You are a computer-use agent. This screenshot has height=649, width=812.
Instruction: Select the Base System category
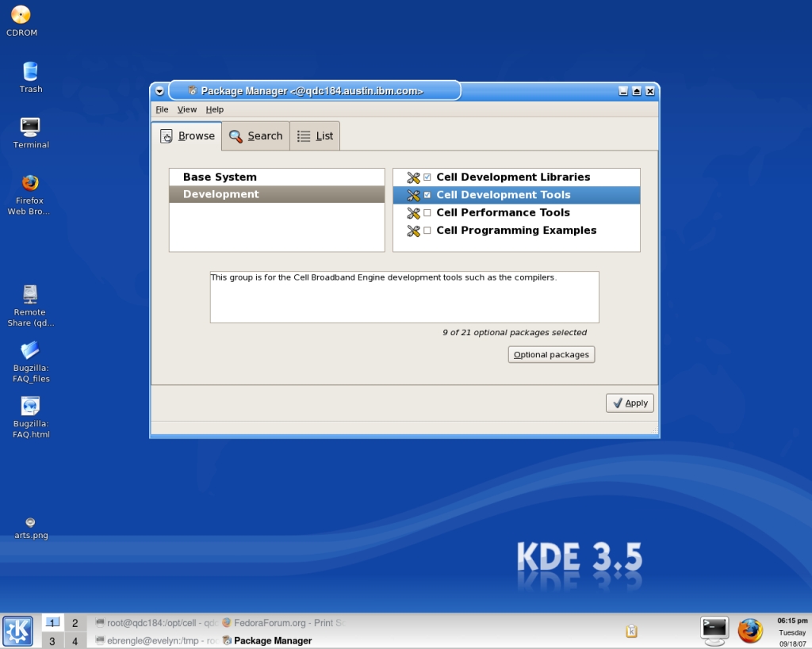pyautogui.click(x=277, y=177)
